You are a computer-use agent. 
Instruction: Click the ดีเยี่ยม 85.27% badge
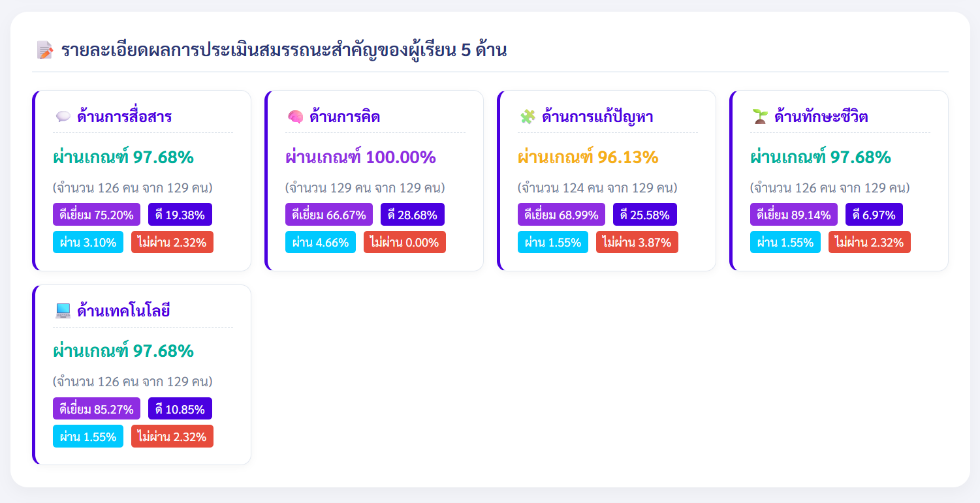point(97,409)
